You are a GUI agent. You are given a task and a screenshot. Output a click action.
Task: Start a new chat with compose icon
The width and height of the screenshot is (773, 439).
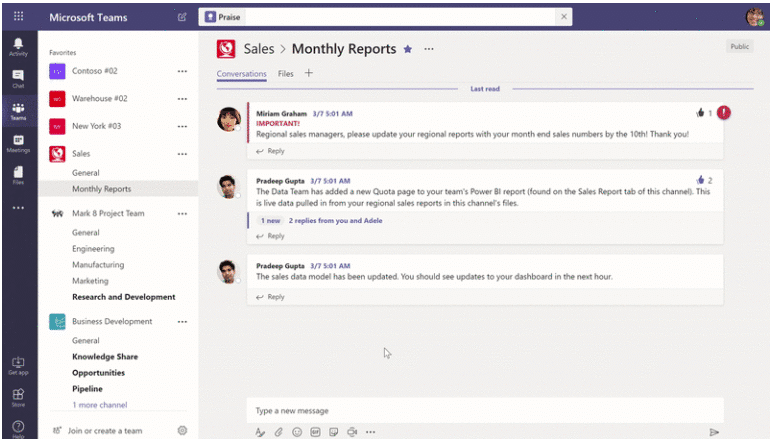182,17
